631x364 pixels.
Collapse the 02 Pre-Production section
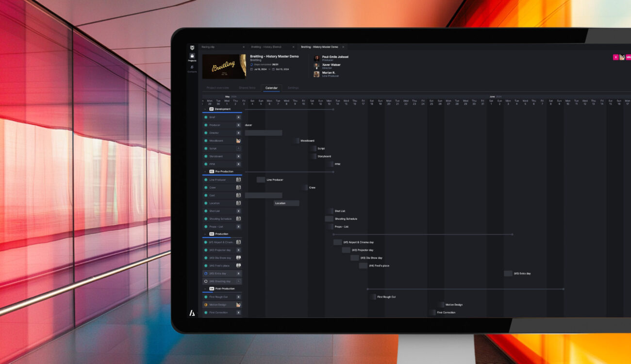(205, 172)
